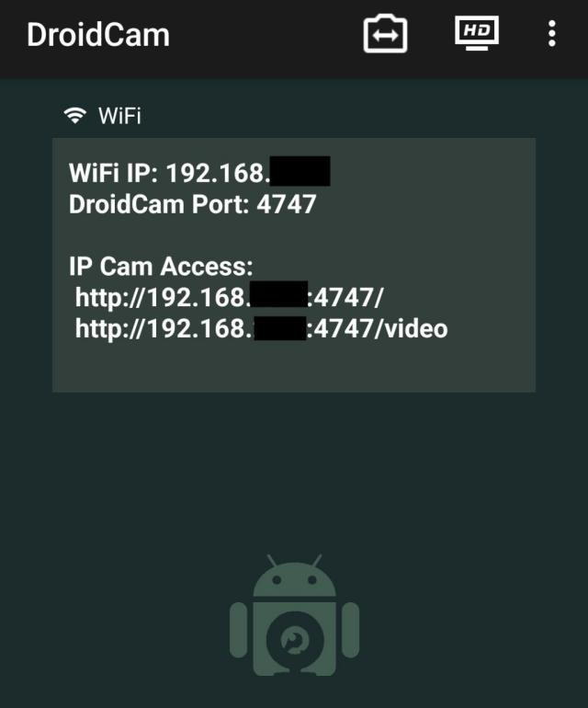The height and width of the screenshot is (708, 588).
Task: Open the HD mode icon
Action: 477,32
